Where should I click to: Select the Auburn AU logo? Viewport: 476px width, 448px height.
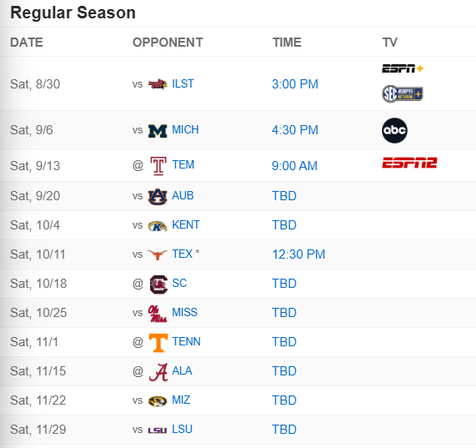(158, 197)
